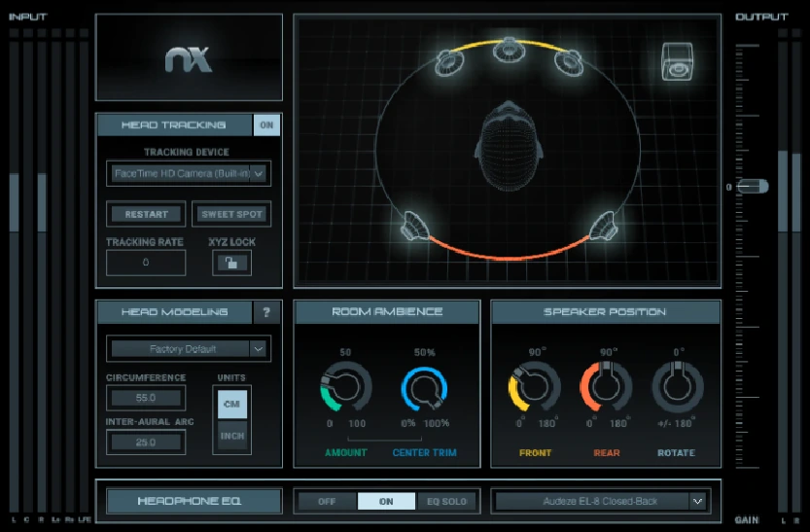Open the tracking device dropdown
Image resolution: width=810 pixels, height=532 pixels.
click(x=189, y=173)
